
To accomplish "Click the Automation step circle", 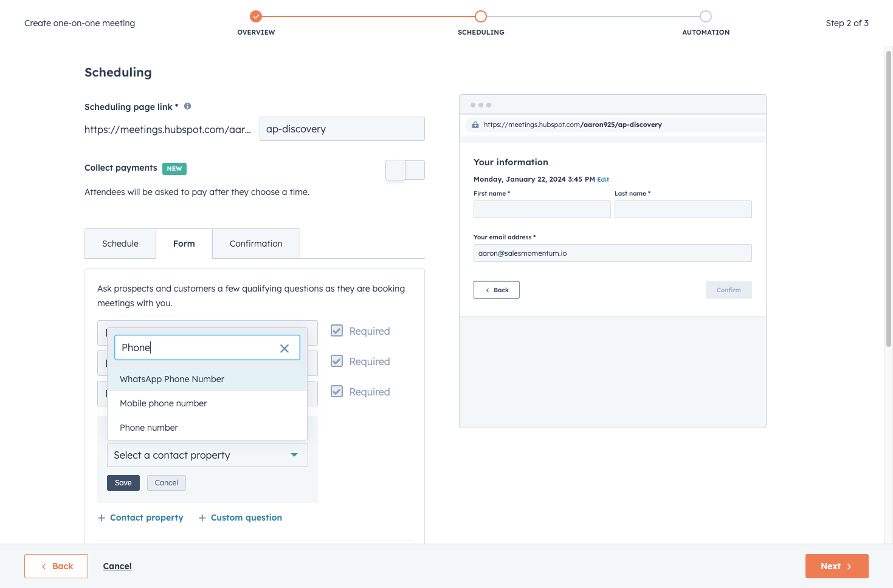I will tap(706, 16).
